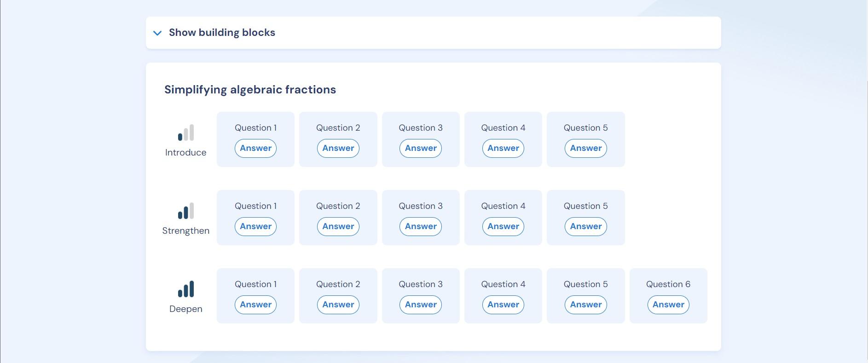Show answer for Strengthen Question 4
The height and width of the screenshot is (363, 868).
click(503, 226)
